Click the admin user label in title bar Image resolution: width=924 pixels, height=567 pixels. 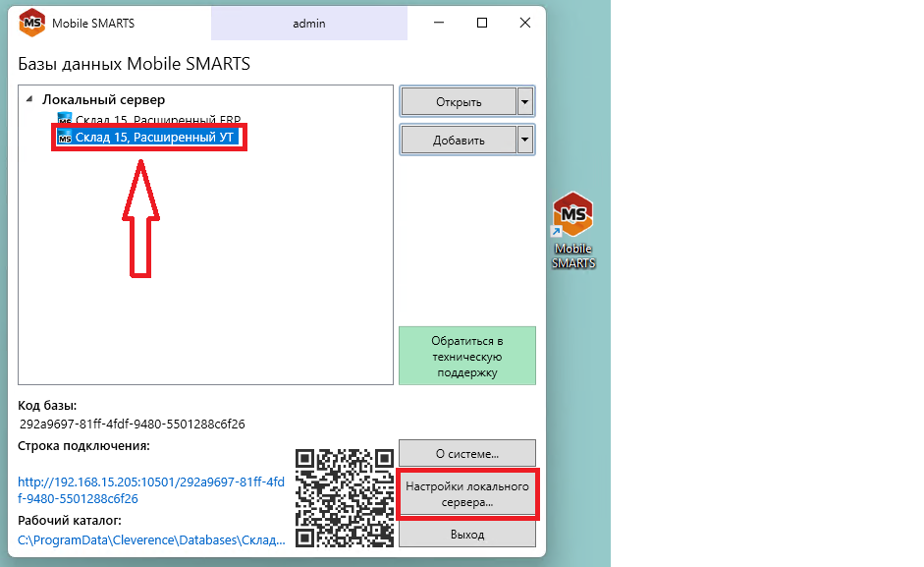point(308,23)
